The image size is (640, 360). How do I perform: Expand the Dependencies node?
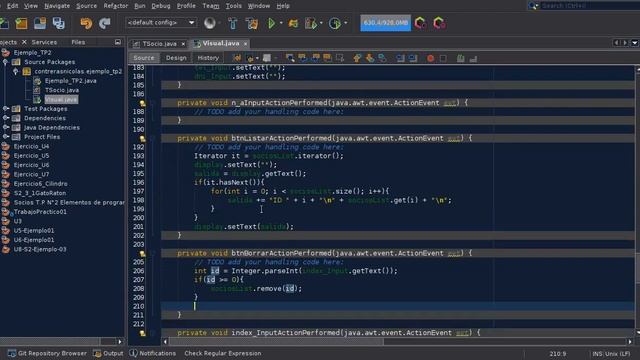point(5,118)
